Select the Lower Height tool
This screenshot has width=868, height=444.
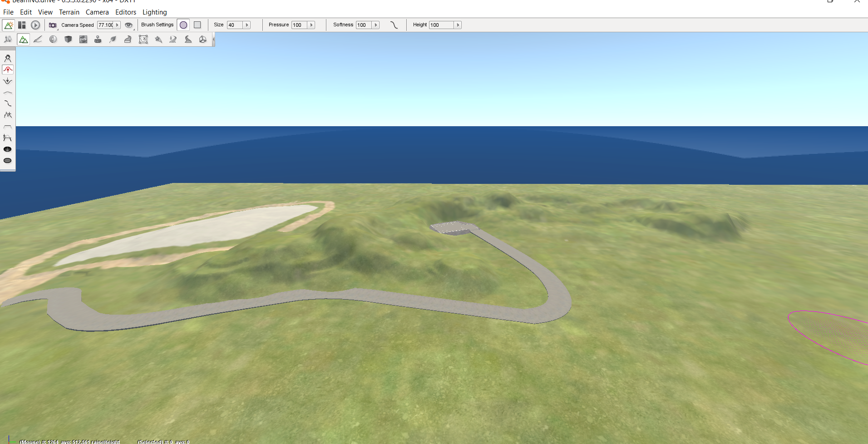click(8, 81)
